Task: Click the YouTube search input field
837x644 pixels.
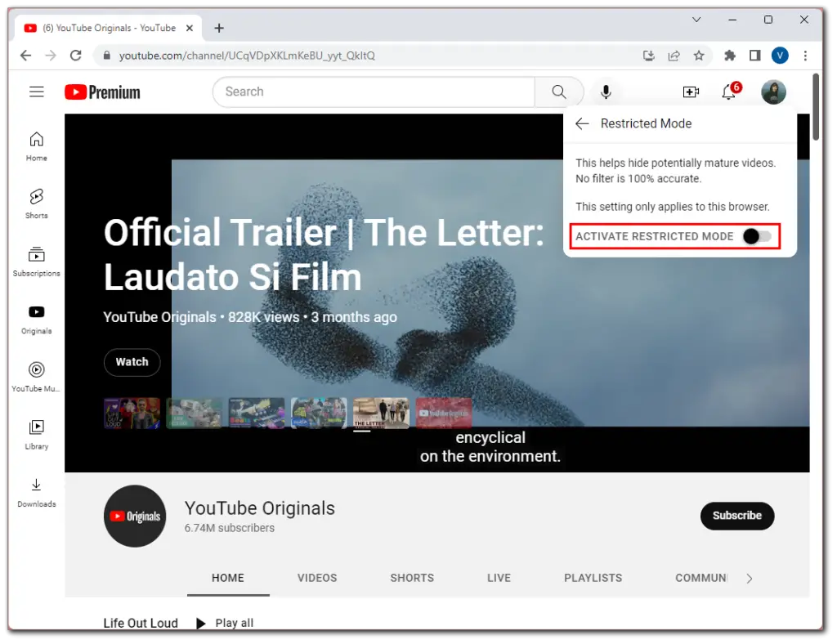Action: pos(374,92)
